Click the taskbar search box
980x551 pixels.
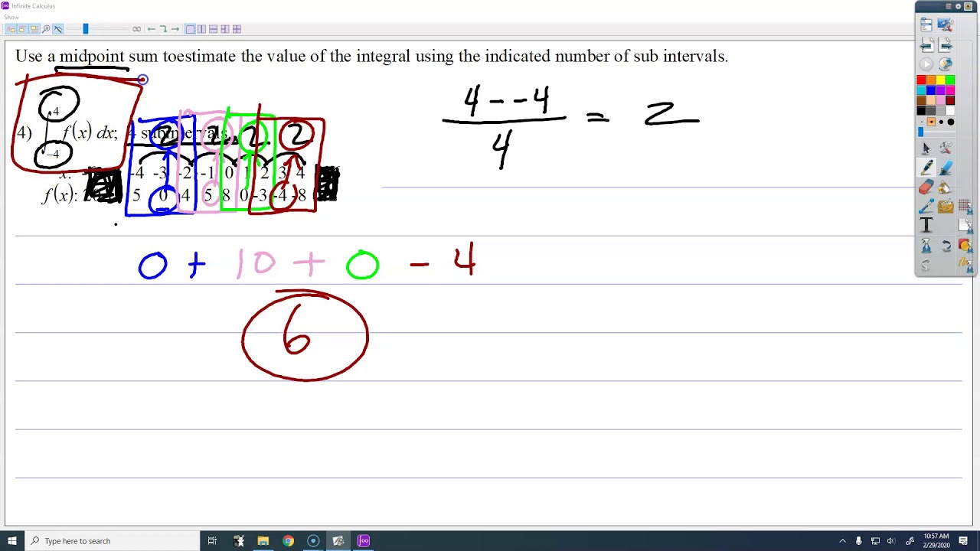[111, 541]
